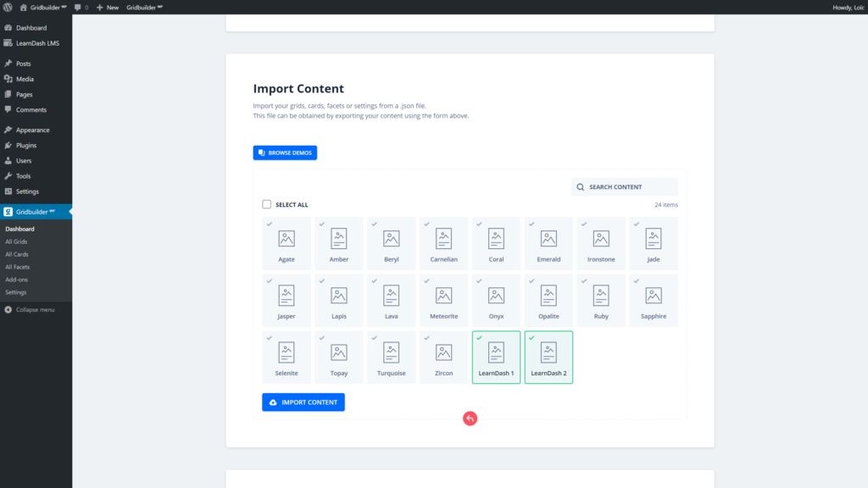
Task: Click the Lava card image icon
Action: click(x=392, y=296)
